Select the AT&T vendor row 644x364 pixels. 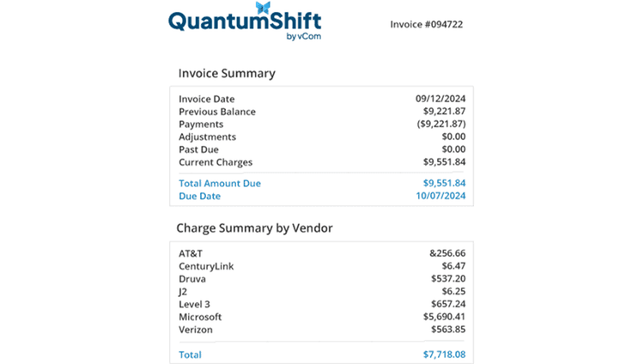pos(322,253)
